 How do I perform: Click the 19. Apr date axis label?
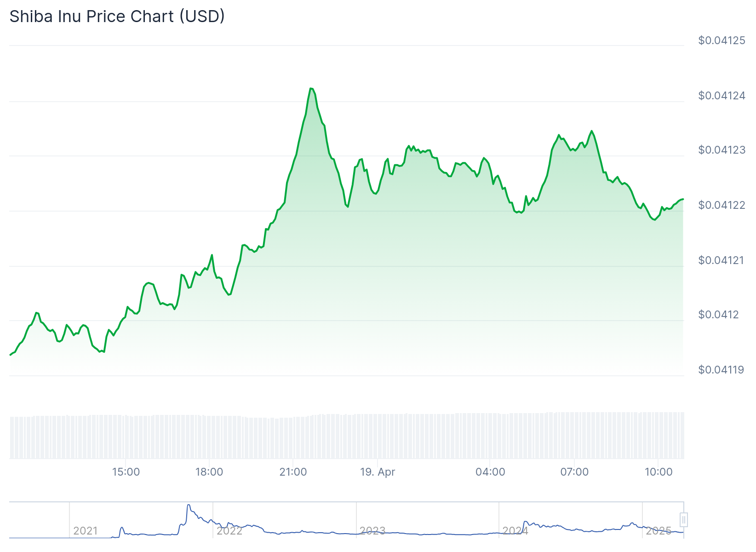(378, 472)
